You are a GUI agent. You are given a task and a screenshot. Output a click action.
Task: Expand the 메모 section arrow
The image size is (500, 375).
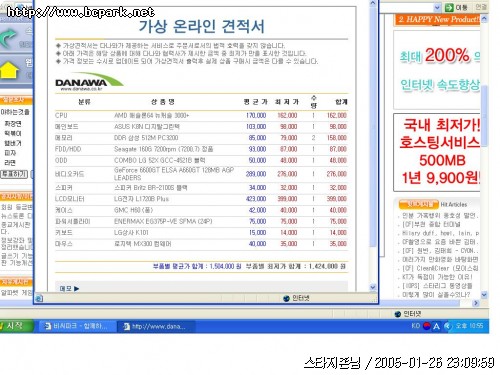(x=77, y=289)
